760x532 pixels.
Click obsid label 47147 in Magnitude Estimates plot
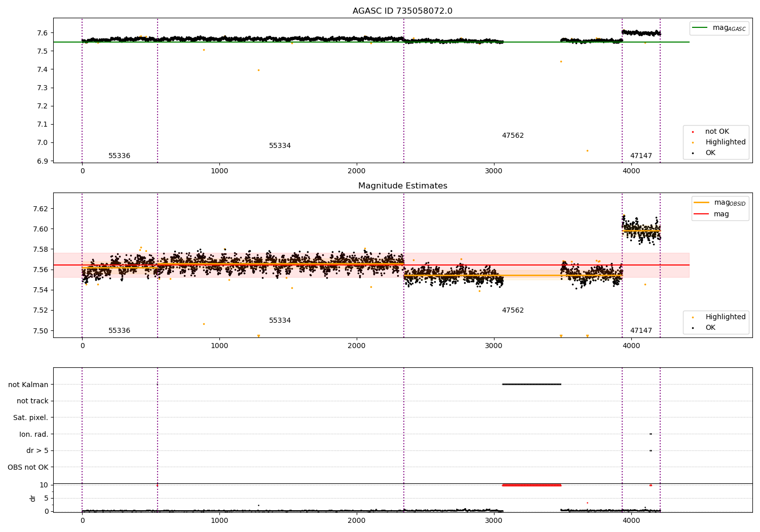(641, 331)
